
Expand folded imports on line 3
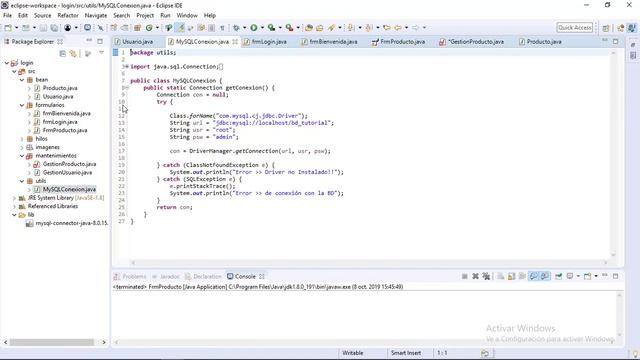coord(127,67)
